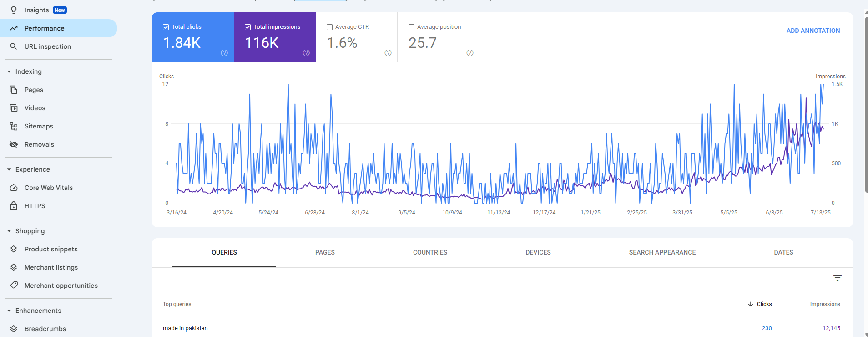Screen dimensions: 868x337
Task: Click the ADD ANNOTATION button
Action: (813, 31)
